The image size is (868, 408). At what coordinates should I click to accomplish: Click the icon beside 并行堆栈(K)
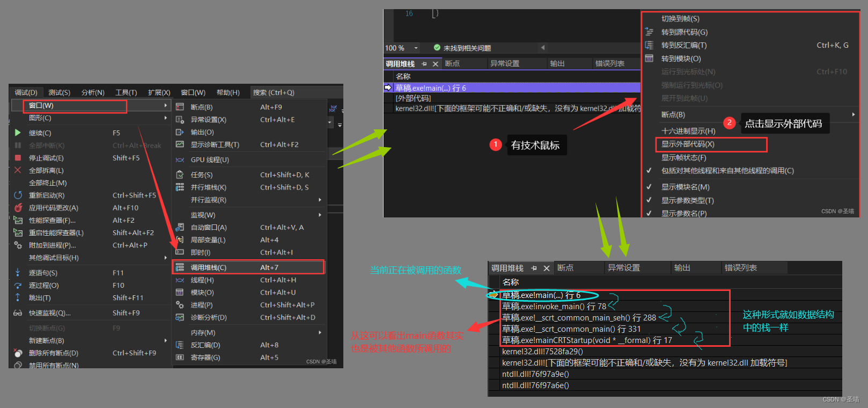click(180, 187)
